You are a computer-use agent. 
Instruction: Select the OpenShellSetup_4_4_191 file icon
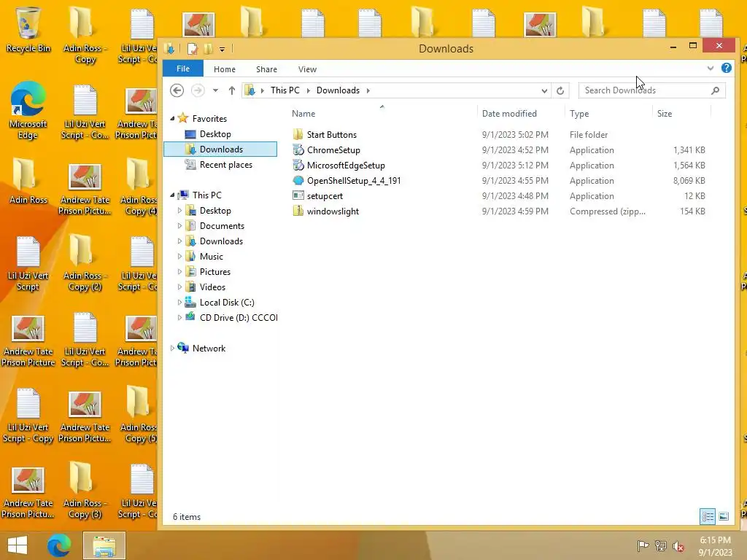coord(298,181)
